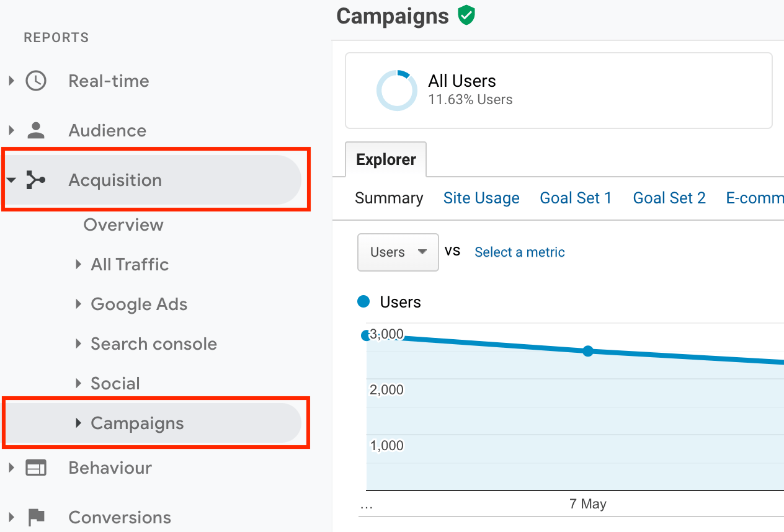
Task: Click the Audience person icon
Action: click(36, 130)
